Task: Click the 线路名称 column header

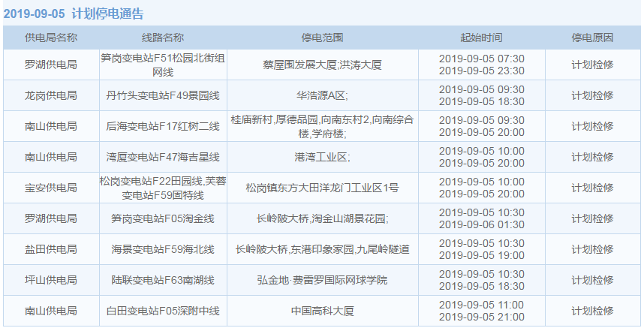Action: [x=163, y=38]
